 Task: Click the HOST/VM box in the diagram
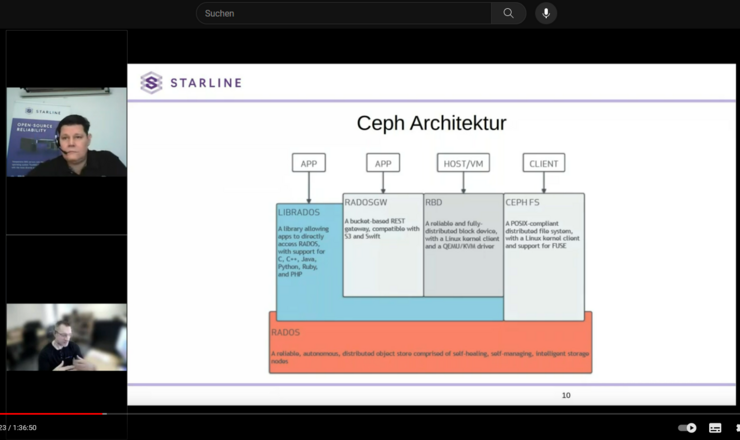(x=463, y=163)
